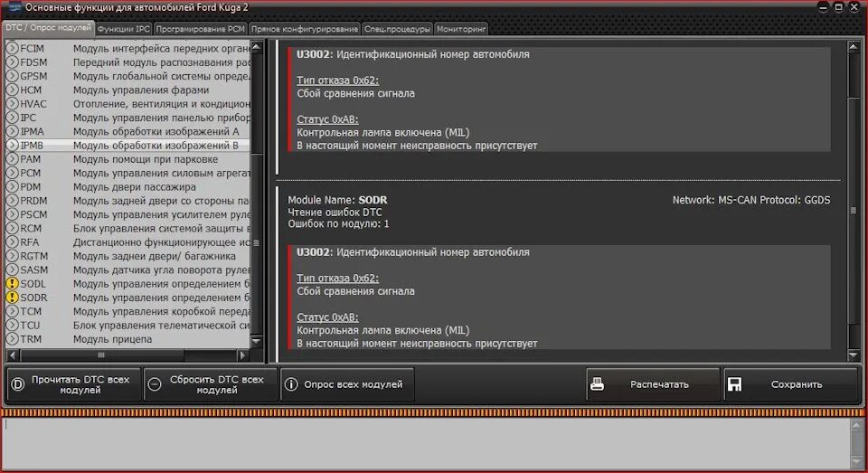This screenshot has width=868, height=473.
Task: Open the Спец.процедуры tab
Action: (x=397, y=29)
